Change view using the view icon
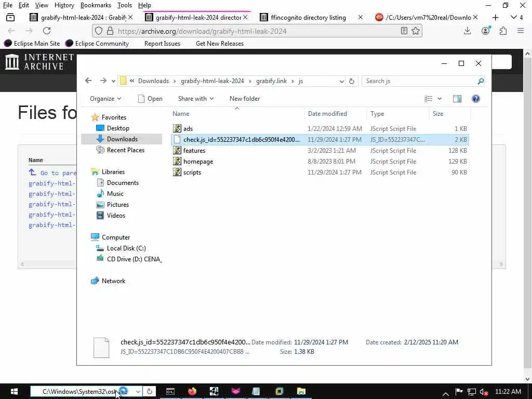 tap(428, 99)
